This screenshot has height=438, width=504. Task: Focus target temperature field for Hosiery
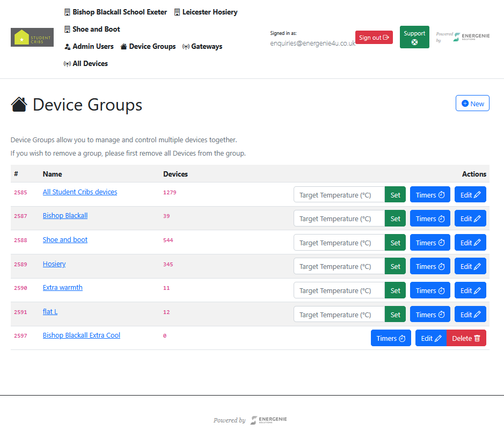point(339,266)
